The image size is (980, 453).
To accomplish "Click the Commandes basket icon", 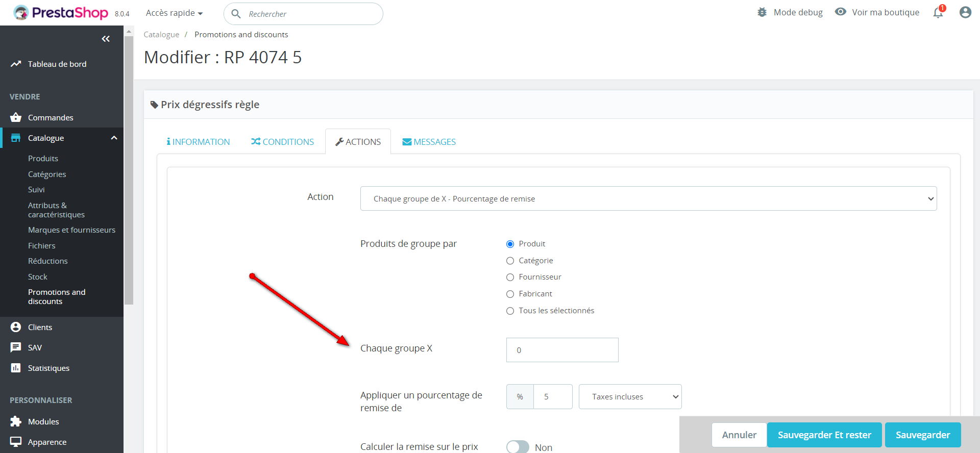I will tap(16, 117).
